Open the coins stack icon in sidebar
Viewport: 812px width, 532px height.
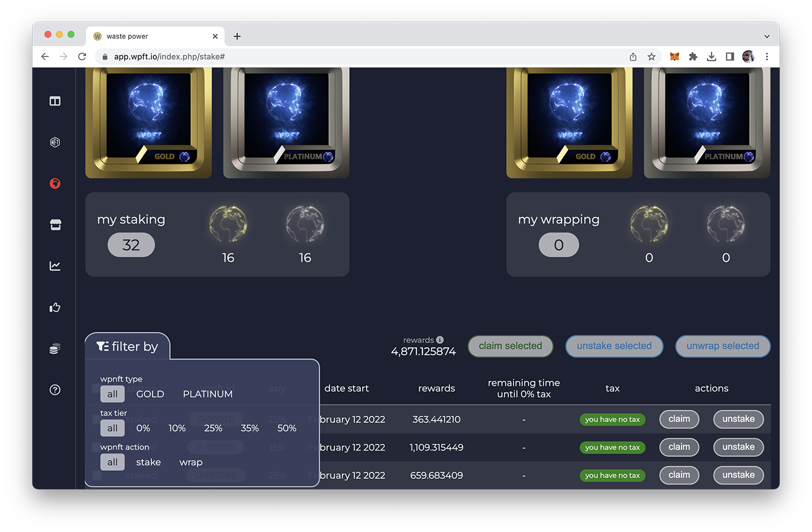(55, 349)
